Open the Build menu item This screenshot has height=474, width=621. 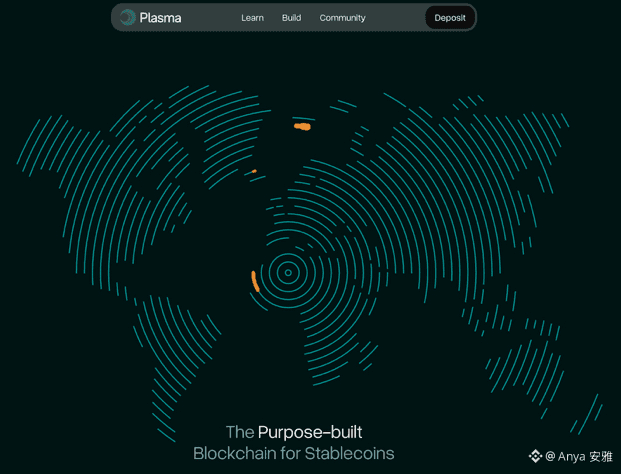291,18
